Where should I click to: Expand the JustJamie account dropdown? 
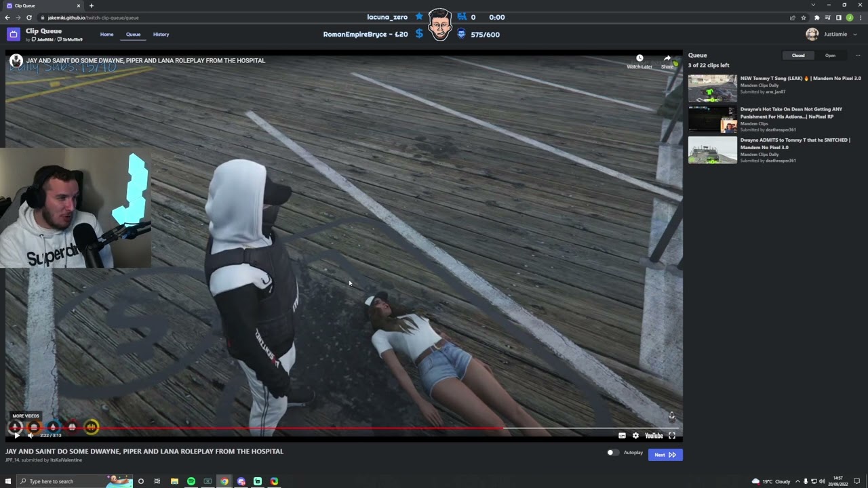point(854,35)
